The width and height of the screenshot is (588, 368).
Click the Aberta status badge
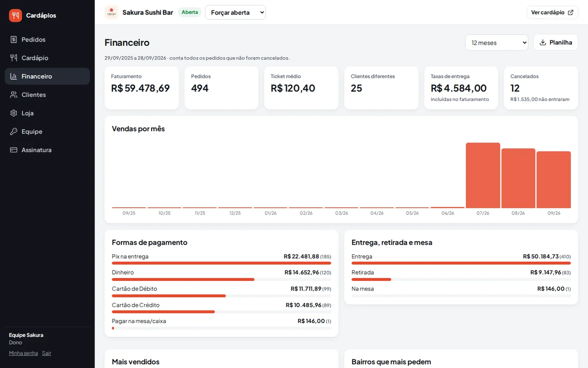coord(190,12)
